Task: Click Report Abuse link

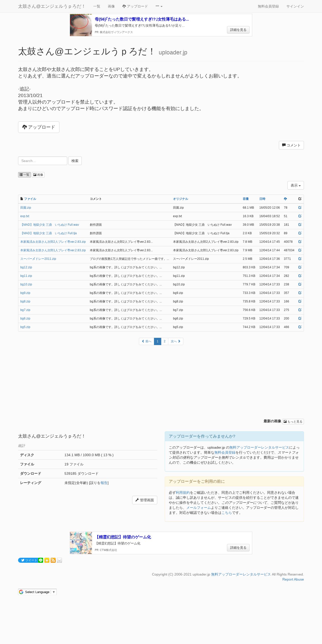Action: 293,579
